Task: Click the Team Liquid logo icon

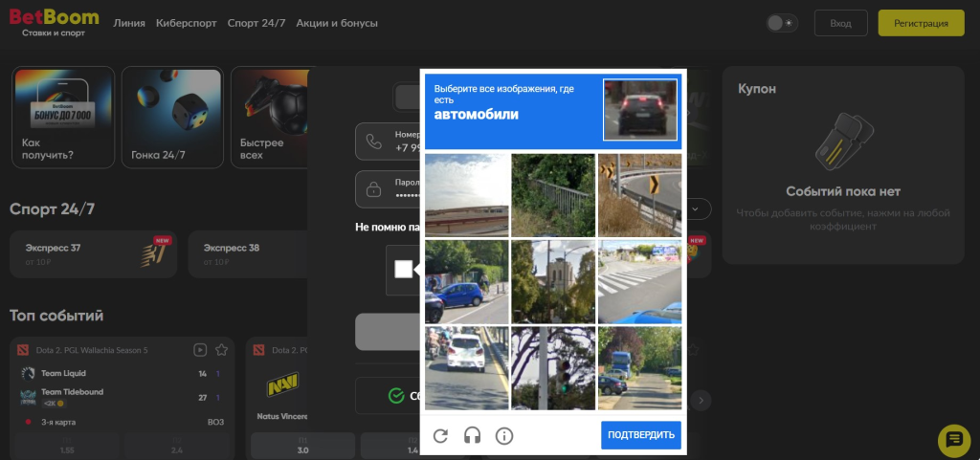Action: tap(28, 373)
